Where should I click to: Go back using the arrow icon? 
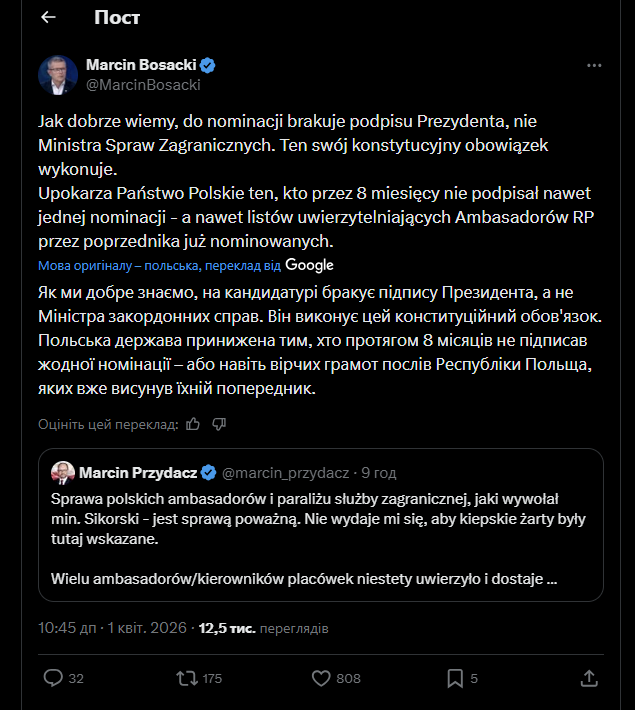[48, 18]
